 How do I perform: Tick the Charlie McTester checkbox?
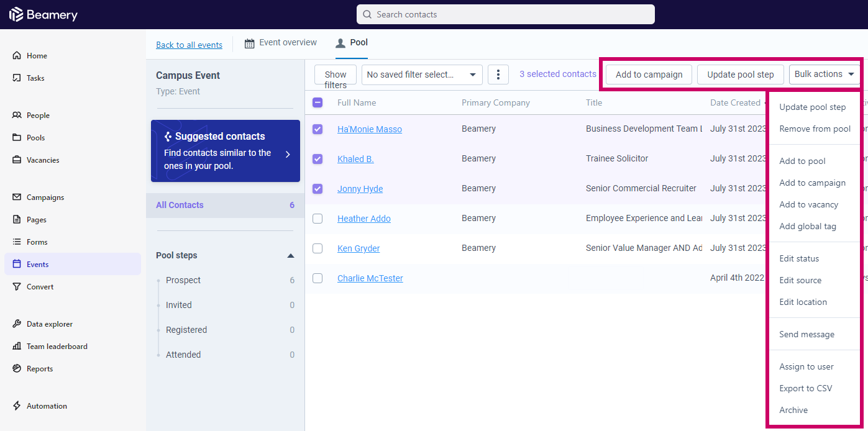(318, 278)
